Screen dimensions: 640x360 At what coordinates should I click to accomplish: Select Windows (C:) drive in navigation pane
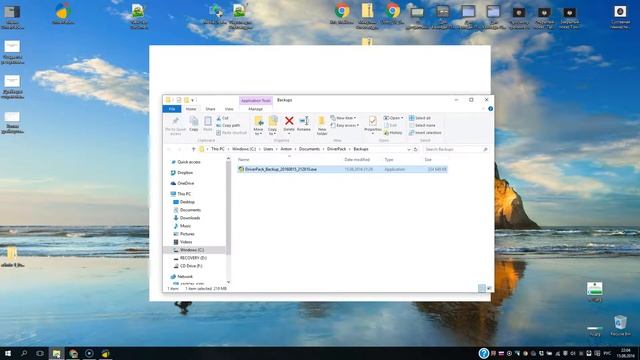tap(194, 250)
